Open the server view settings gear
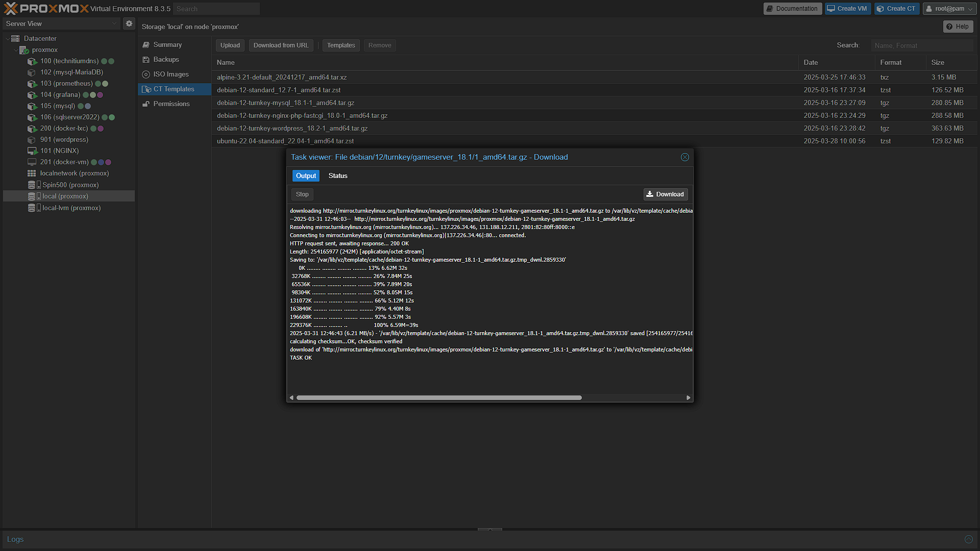980x551 pixels. [x=129, y=23]
